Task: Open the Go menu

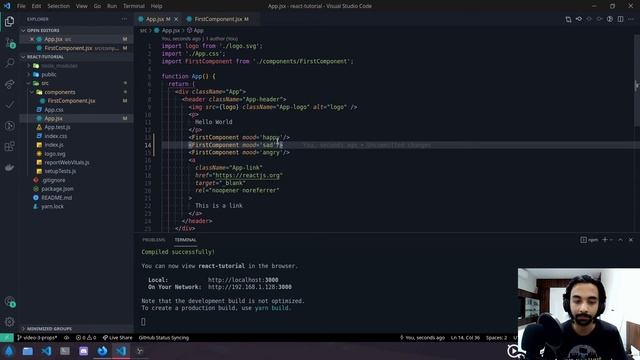Action: 97,6
